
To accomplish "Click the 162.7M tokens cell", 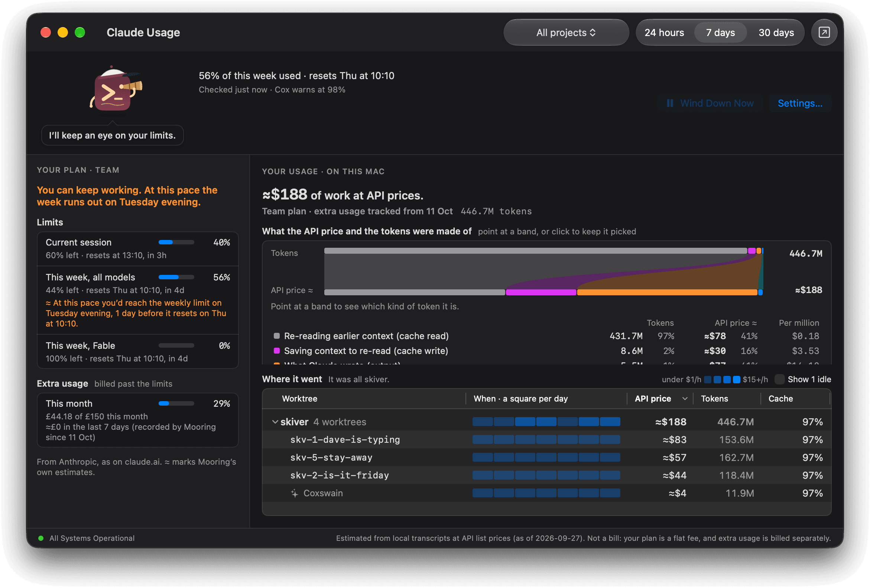I will click(736, 458).
